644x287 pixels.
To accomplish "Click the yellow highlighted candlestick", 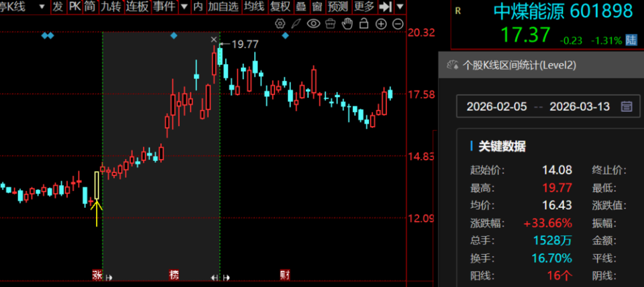I will click(x=97, y=186).
